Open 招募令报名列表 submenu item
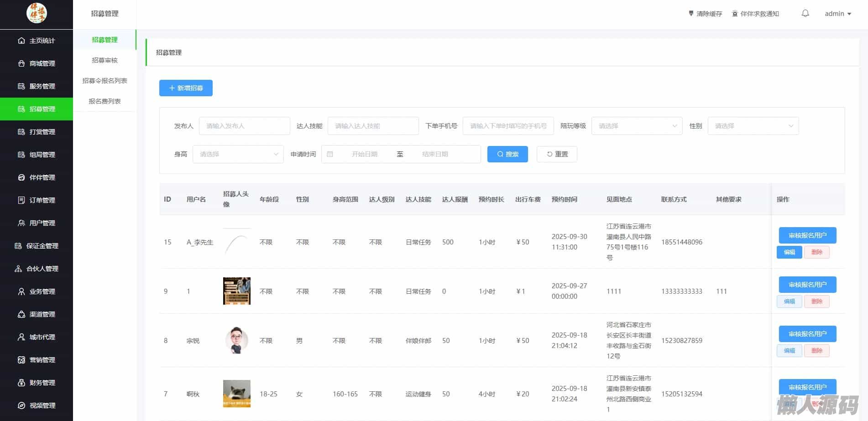Image resolution: width=868 pixels, height=421 pixels. click(105, 81)
